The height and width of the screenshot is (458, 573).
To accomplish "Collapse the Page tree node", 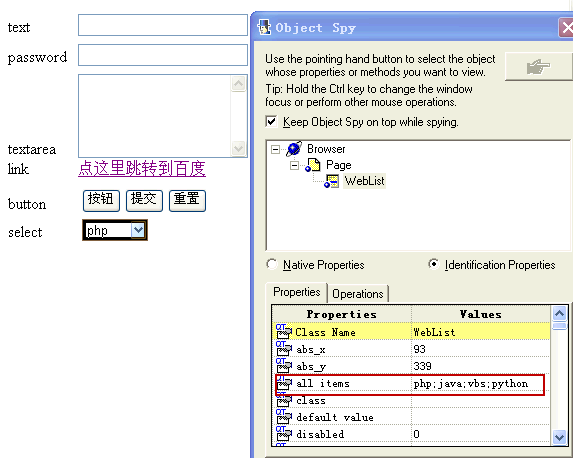I will (x=294, y=166).
